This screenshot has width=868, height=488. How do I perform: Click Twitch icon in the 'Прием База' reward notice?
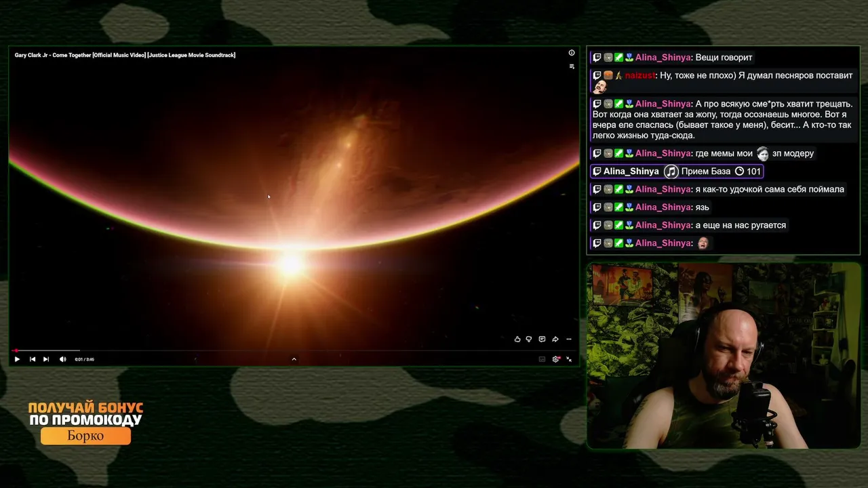click(597, 171)
